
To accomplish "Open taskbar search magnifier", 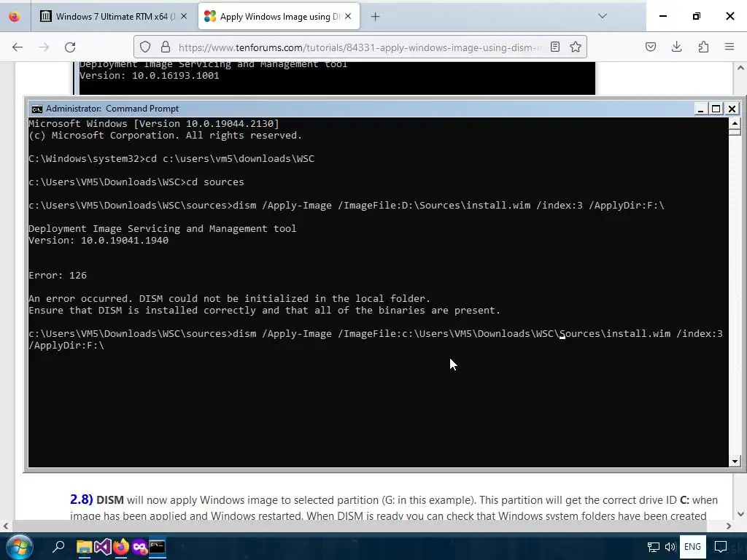I will pyautogui.click(x=58, y=547).
